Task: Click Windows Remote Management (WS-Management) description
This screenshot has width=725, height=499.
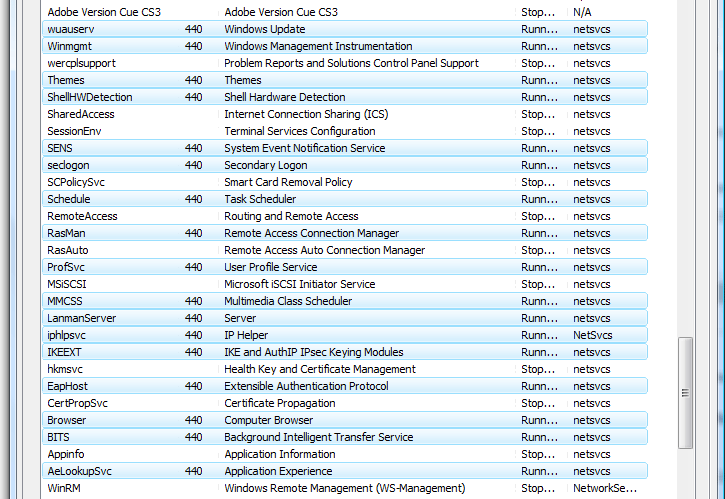Action: coord(344,488)
